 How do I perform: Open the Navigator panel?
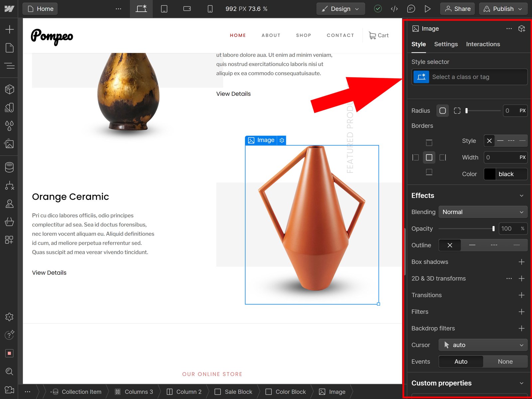coord(9,66)
